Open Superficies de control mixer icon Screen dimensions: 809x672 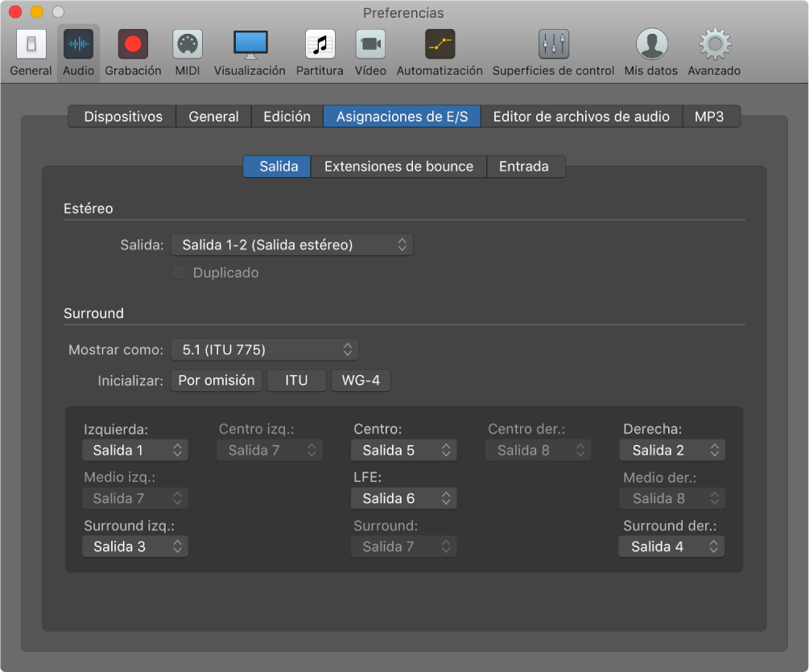click(x=553, y=44)
